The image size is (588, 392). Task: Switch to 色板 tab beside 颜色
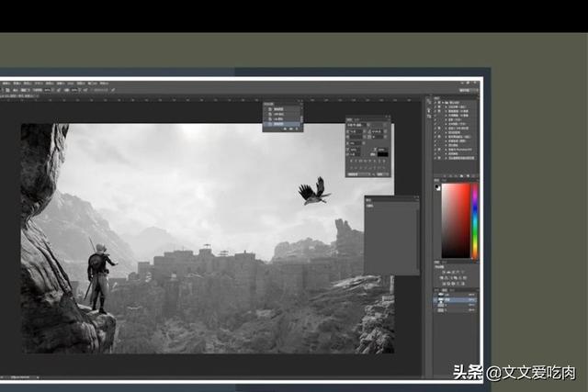coord(444,180)
